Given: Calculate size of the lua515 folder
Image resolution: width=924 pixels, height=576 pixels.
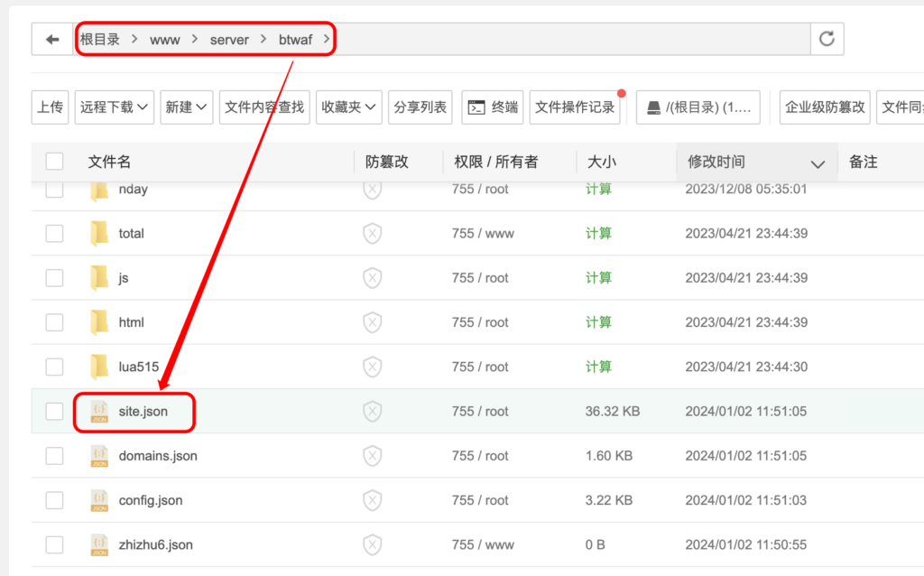Looking at the screenshot, I should click(598, 367).
